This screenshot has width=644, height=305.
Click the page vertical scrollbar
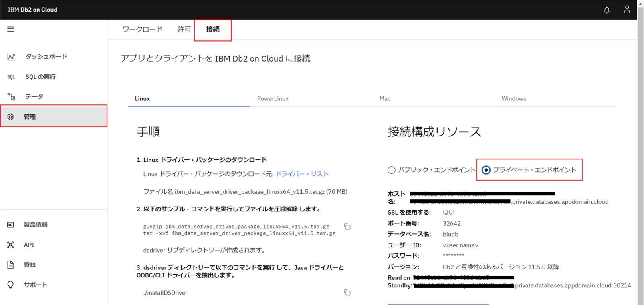coord(640,152)
